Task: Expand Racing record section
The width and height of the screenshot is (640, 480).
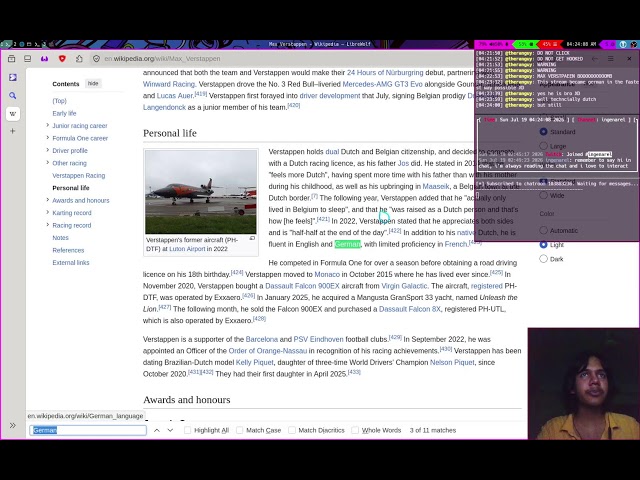Action: tap(47, 225)
